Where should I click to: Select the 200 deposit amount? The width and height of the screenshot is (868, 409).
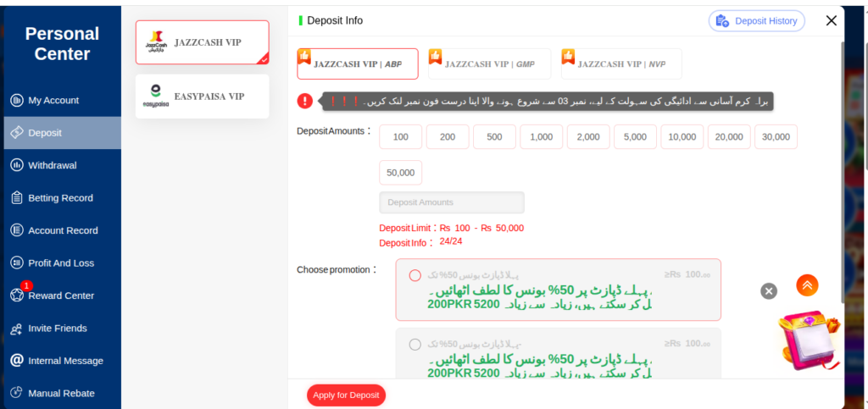pos(448,137)
